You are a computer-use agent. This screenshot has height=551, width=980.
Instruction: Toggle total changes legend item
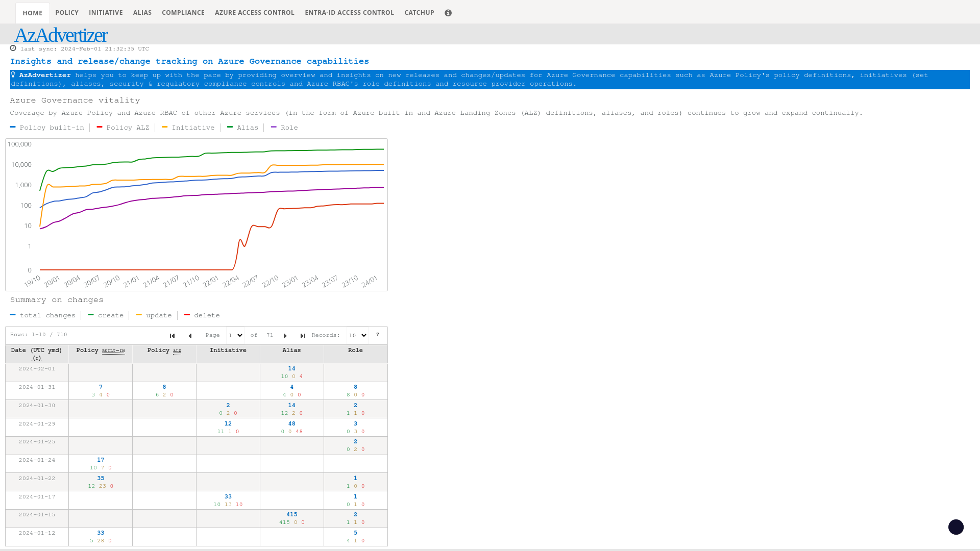click(x=43, y=315)
